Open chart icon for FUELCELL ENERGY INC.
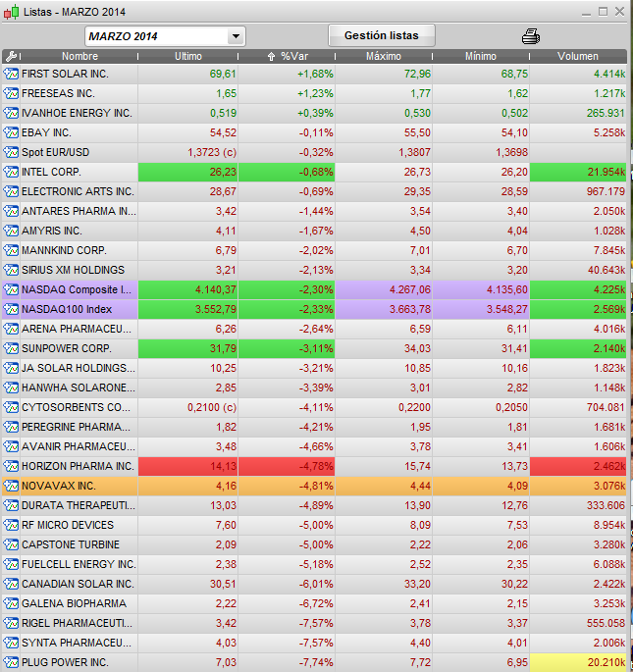This screenshot has width=633, height=672. click(11, 564)
